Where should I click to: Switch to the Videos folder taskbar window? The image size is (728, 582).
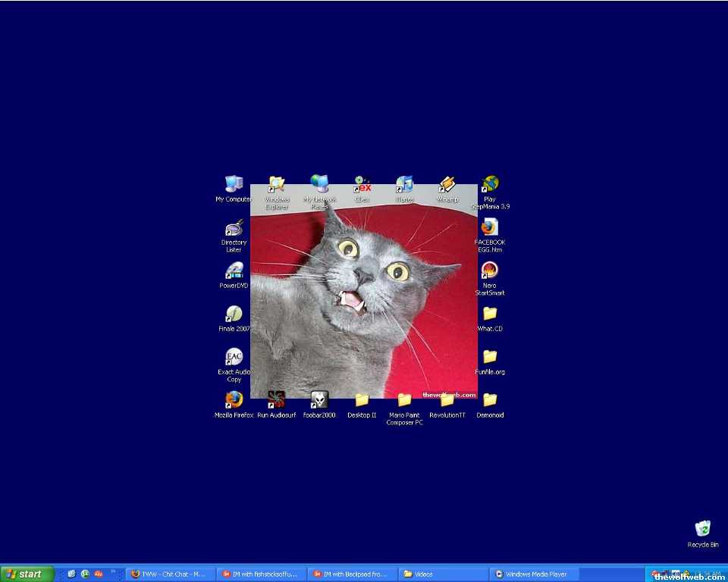(x=444, y=574)
